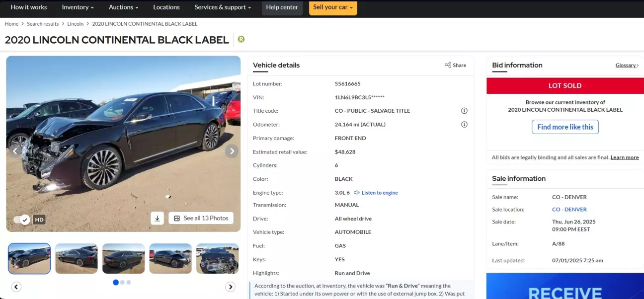
Task: Click the Find more like this button
Action: pos(565,127)
